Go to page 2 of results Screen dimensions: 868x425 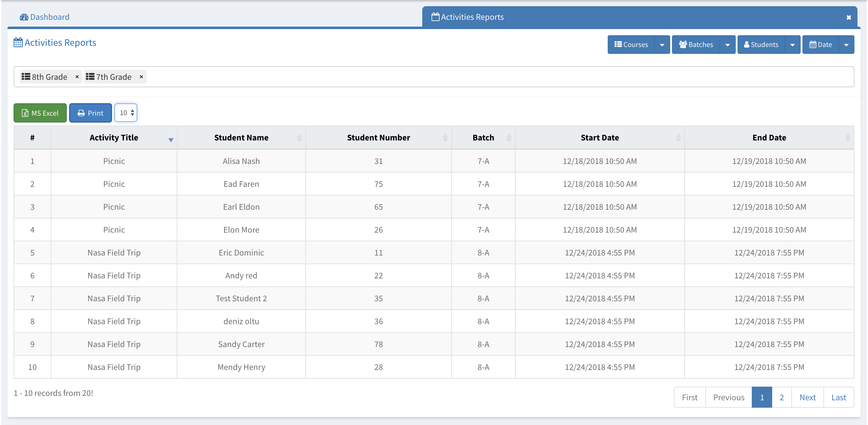[781, 397]
